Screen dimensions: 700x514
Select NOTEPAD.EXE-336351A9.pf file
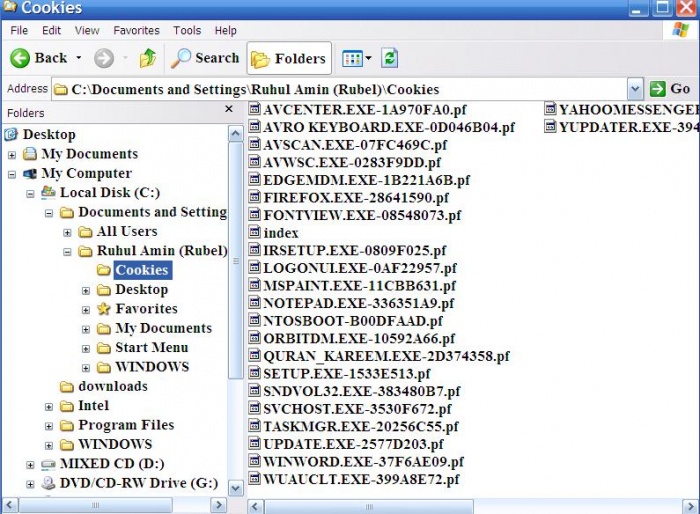[358, 303]
